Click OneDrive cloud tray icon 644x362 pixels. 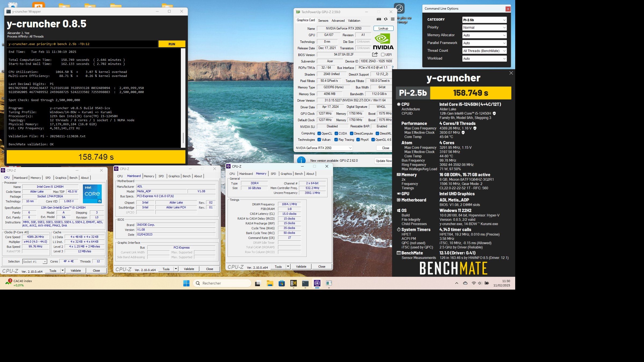tap(465, 283)
